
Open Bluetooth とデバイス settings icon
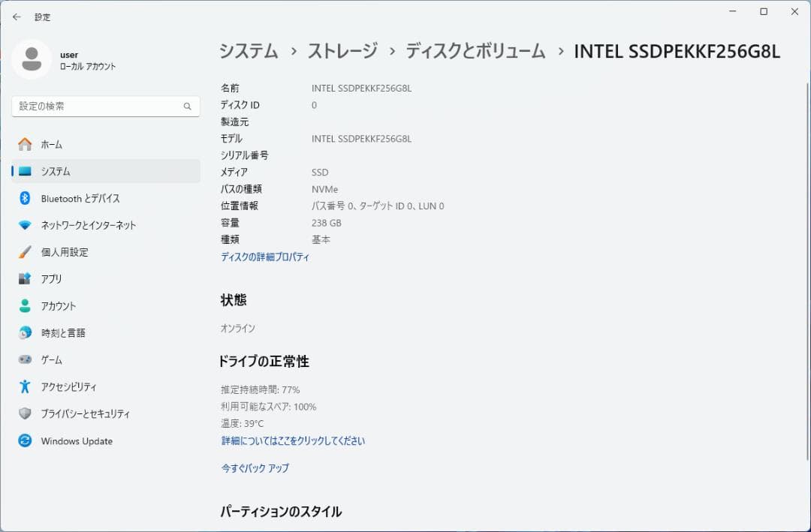(23, 198)
